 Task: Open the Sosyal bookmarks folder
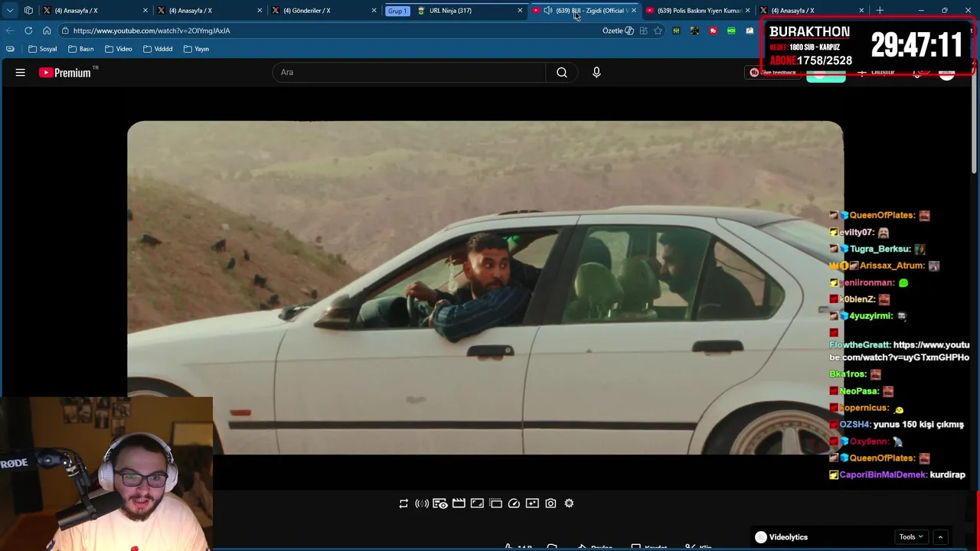[x=42, y=49]
